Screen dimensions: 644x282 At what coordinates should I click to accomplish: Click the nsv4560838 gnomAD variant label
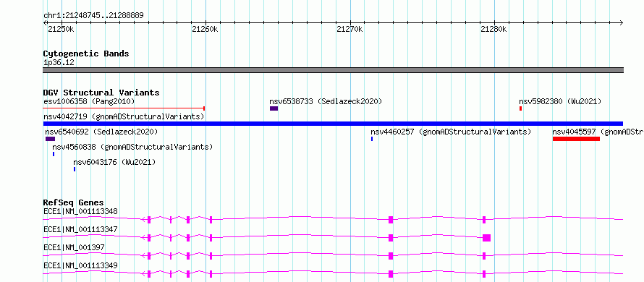tap(132, 147)
